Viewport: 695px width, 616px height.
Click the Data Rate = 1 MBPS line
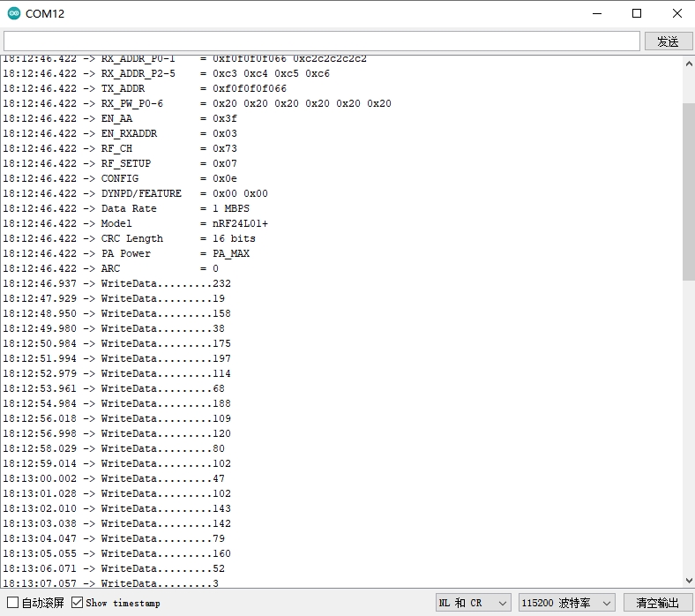pos(126,209)
